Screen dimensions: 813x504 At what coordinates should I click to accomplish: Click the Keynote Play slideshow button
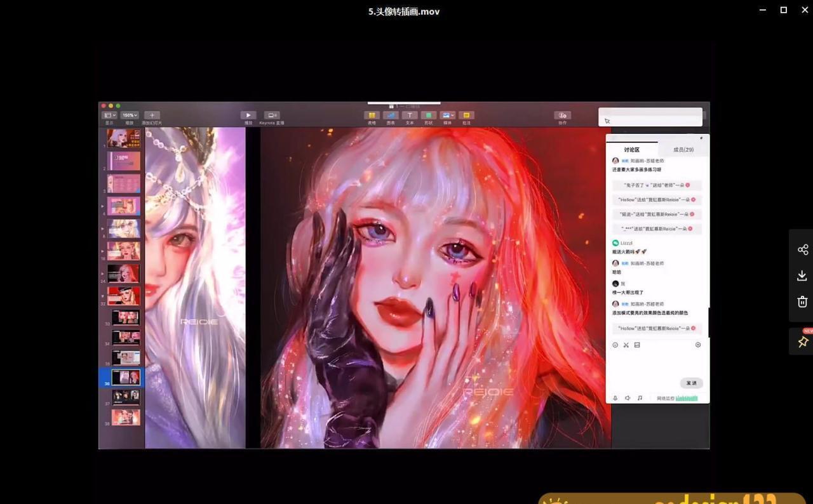pyautogui.click(x=248, y=116)
